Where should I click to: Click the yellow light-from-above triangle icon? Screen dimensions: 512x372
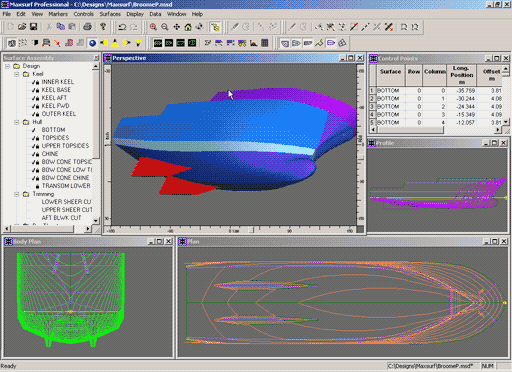tap(115, 43)
